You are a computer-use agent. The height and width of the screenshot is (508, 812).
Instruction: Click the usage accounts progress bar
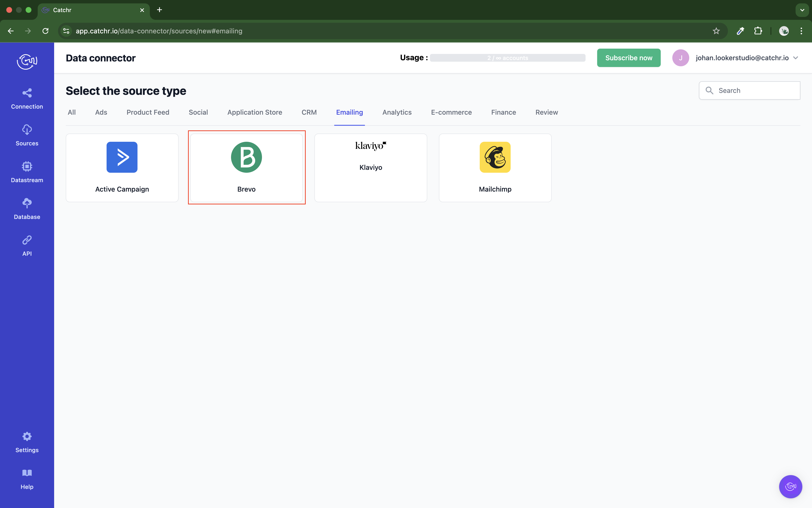(x=507, y=58)
